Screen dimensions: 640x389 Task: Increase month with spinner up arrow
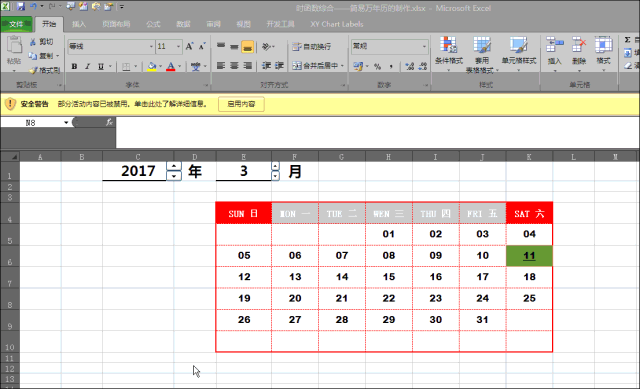(276, 166)
